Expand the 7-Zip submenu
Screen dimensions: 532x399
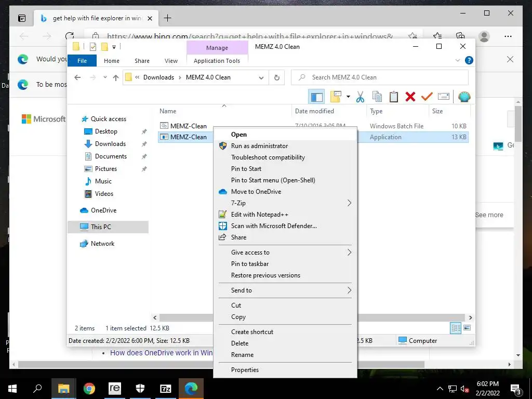(x=285, y=203)
